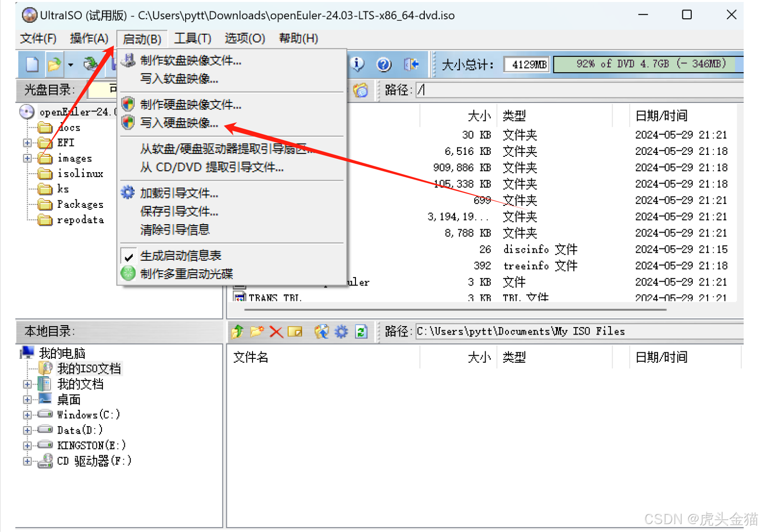Click the add files icon in local toolbar

click(x=322, y=332)
